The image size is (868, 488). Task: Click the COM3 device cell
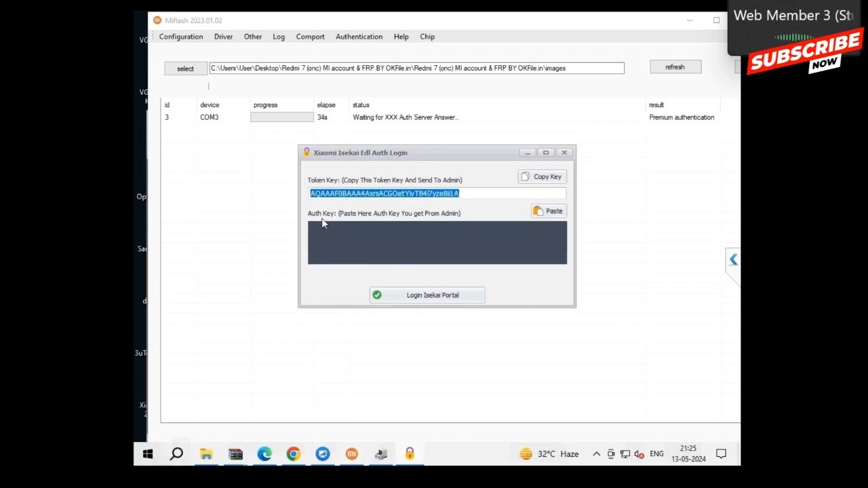(209, 117)
